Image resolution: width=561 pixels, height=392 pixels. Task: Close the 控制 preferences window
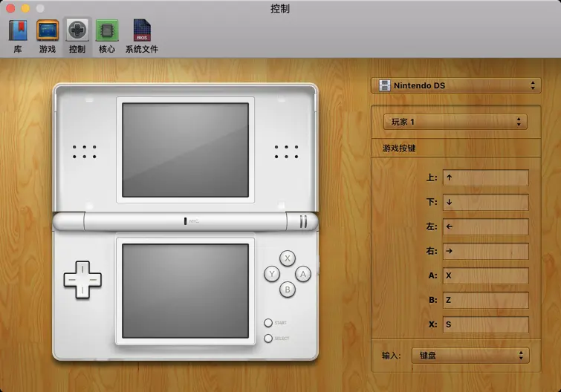[x=10, y=8]
